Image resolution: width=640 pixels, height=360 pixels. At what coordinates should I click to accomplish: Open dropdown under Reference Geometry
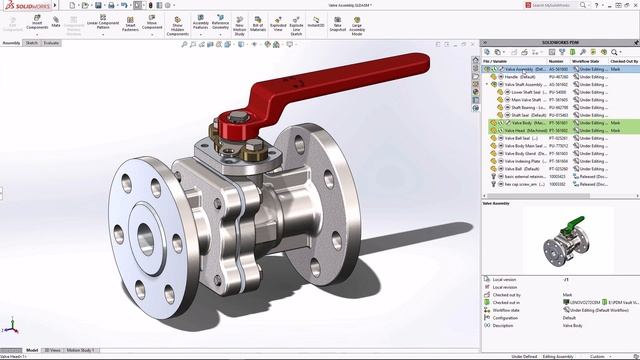pos(220,35)
